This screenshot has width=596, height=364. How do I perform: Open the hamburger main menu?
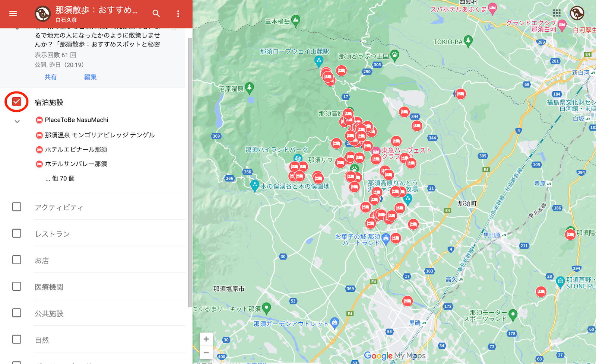tap(13, 14)
